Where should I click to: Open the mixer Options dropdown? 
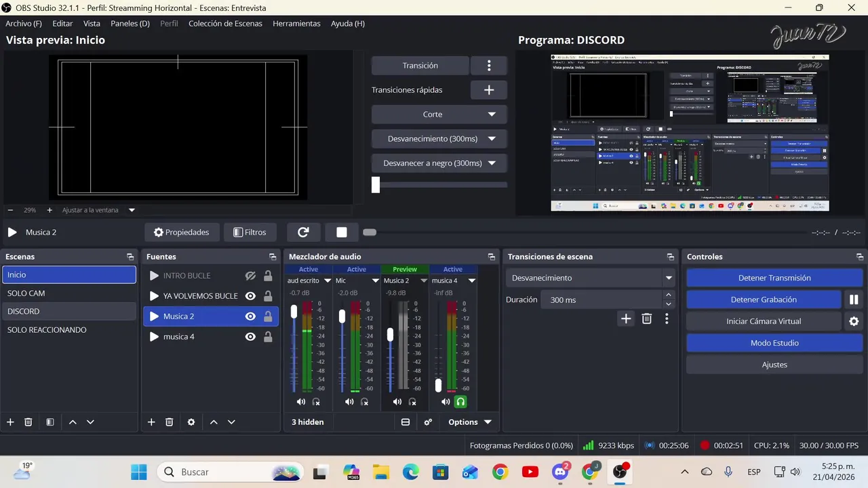click(469, 422)
